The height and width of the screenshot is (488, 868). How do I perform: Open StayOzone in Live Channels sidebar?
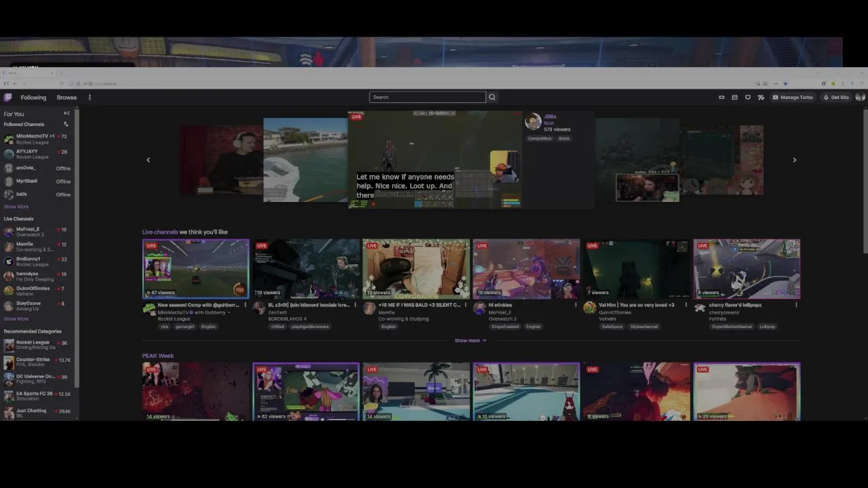(x=38, y=306)
